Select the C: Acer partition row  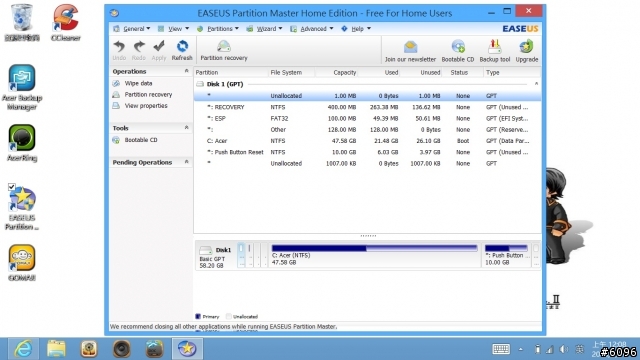coord(367,141)
